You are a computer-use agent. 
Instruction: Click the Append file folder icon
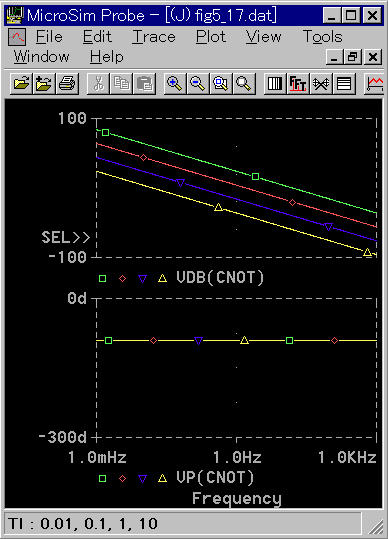[x=44, y=83]
